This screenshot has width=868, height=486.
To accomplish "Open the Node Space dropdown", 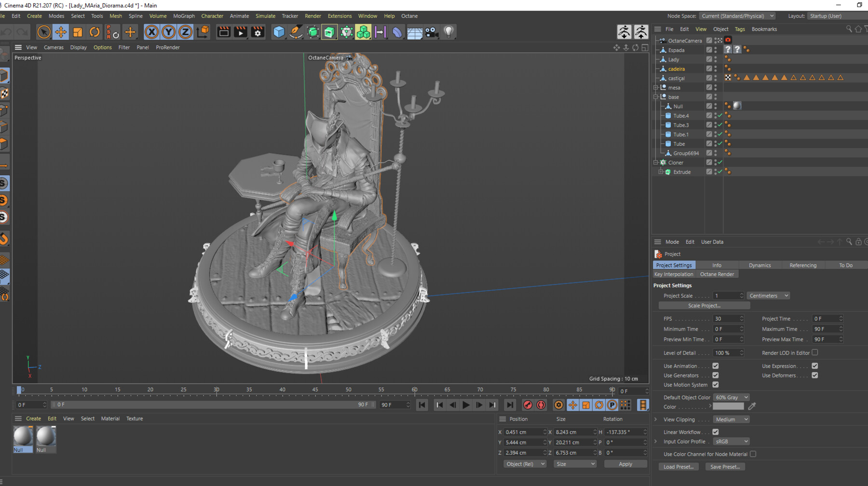I will pyautogui.click(x=737, y=15).
